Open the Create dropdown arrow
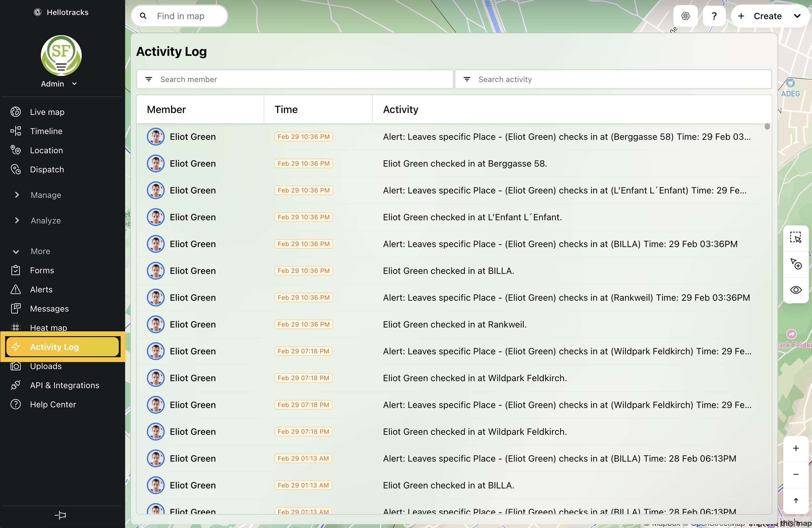Viewport: 812px width, 528px height. (x=797, y=16)
